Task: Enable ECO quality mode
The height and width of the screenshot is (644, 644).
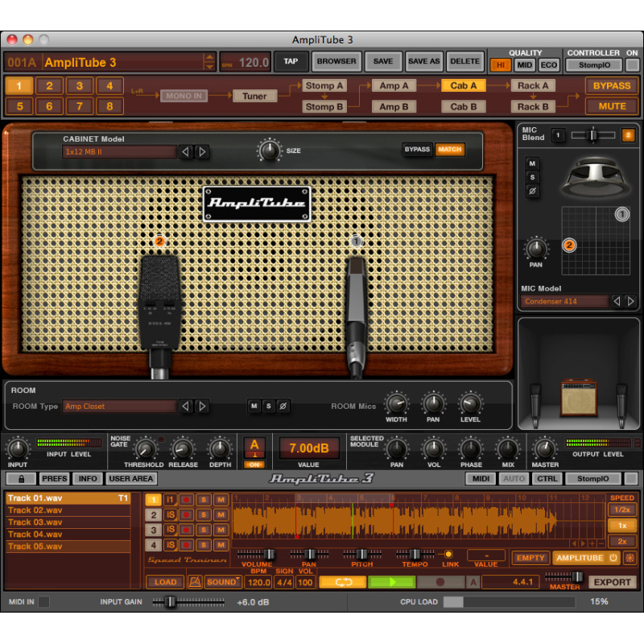Action: click(549, 65)
